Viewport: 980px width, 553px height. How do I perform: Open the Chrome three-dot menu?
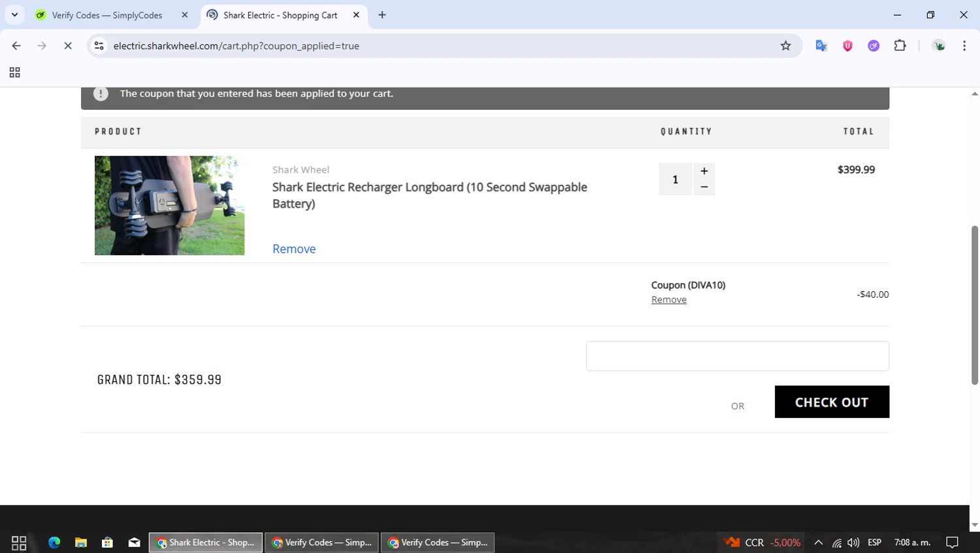click(x=964, y=46)
